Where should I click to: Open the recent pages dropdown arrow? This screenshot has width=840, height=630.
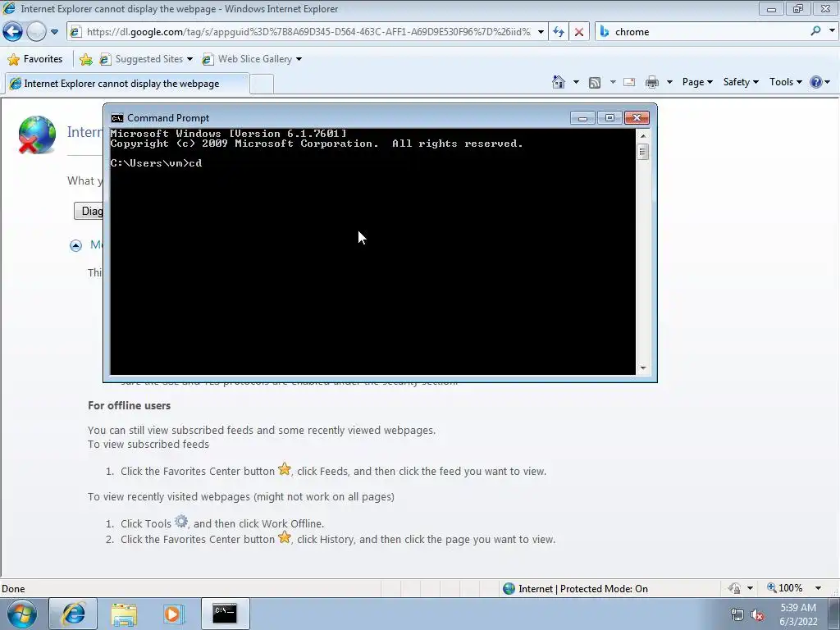(x=55, y=32)
